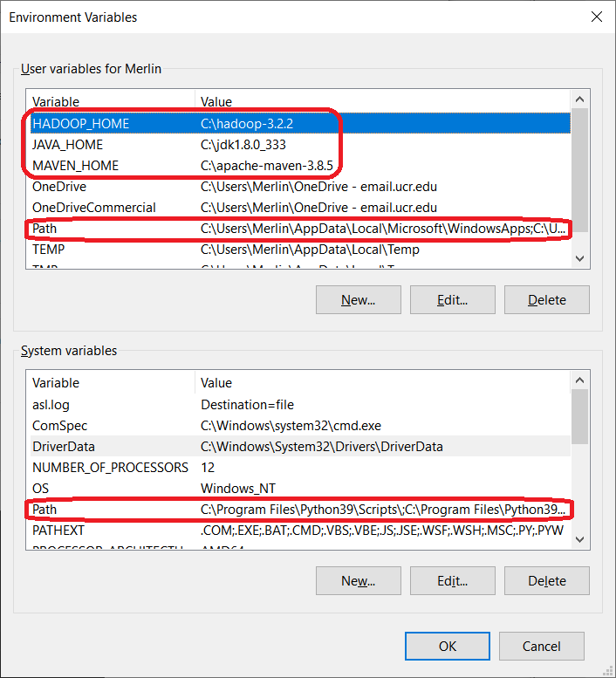Select the TEMP user variable
The width and height of the screenshot is (616, 678).
(x=300, y=250)
